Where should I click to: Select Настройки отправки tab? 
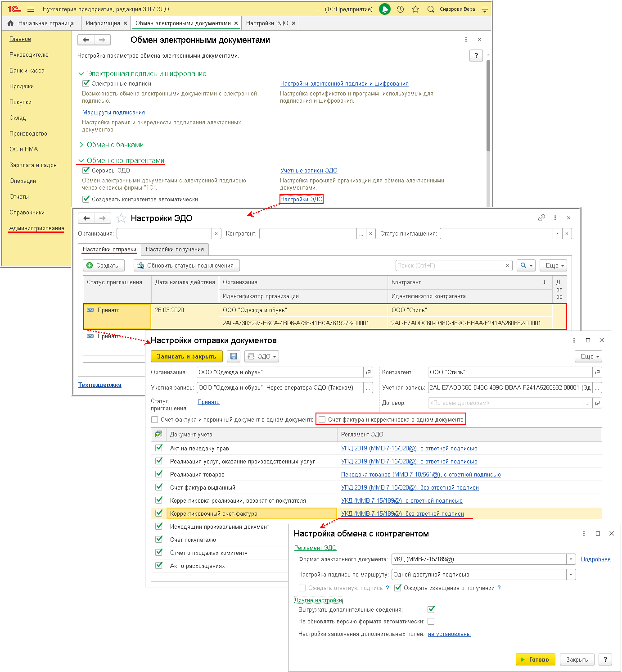(x=109, y=250)
